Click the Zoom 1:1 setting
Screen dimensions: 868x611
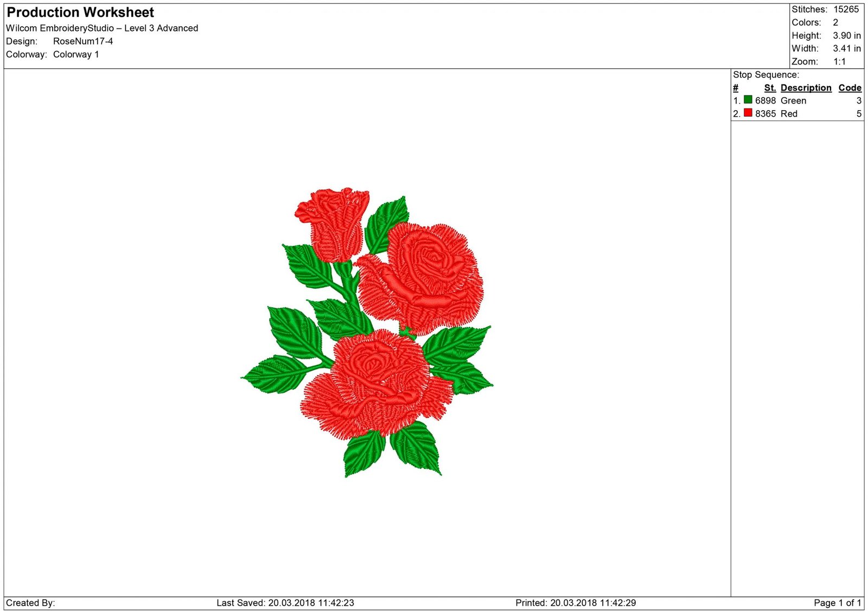point(839,61)
